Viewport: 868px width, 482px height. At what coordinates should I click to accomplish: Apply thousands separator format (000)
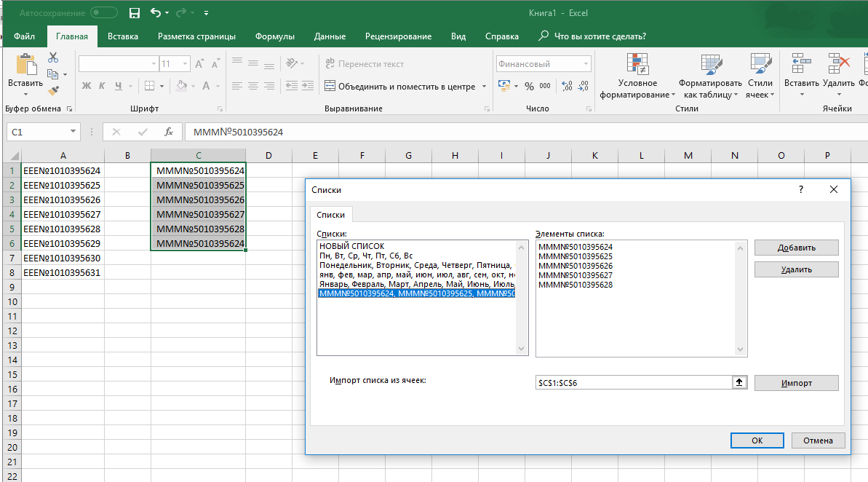pos(545,86)
